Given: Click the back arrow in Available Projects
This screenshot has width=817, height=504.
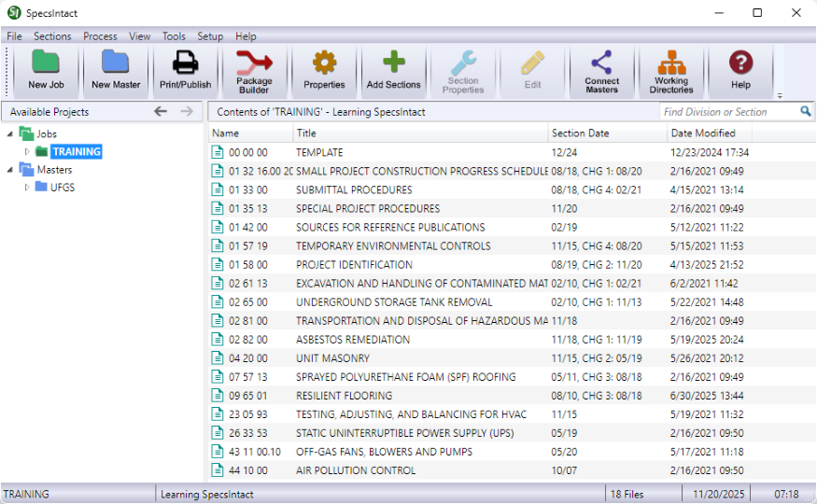Looking at the screenshot, I should coord(161,111).
